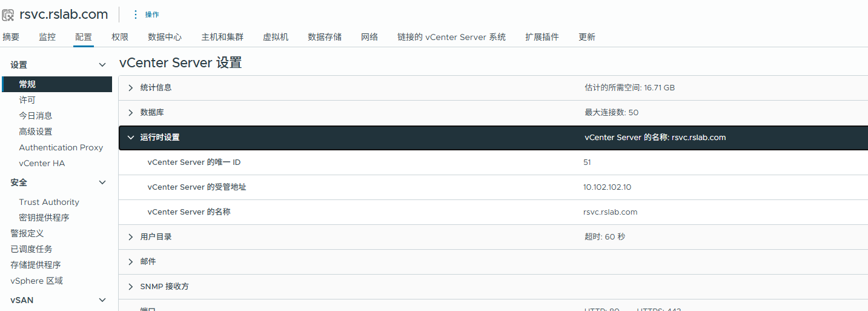868x311 pixels.
Task: Click the vCenter Server 的受管地址 label
Action: [x=197, y=187]
